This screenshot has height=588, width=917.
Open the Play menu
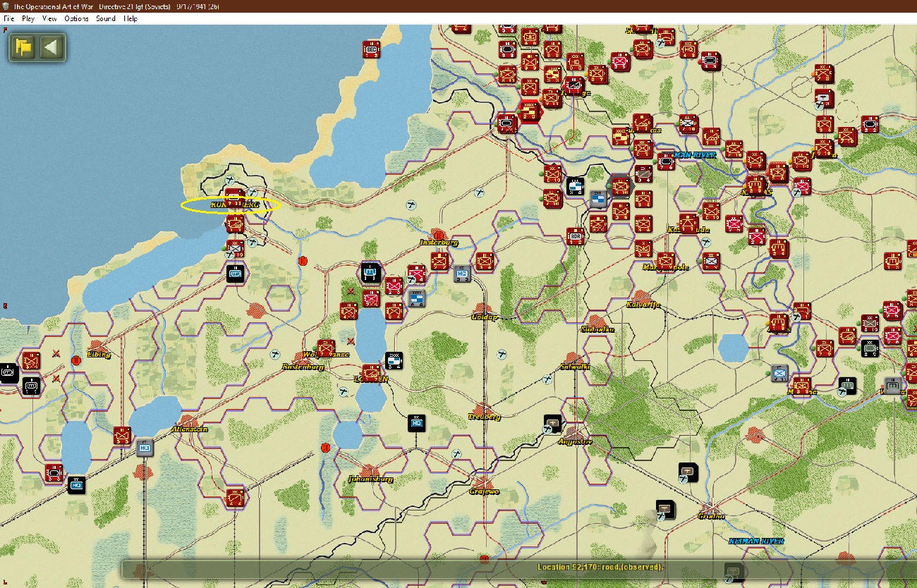pos(28,18)
